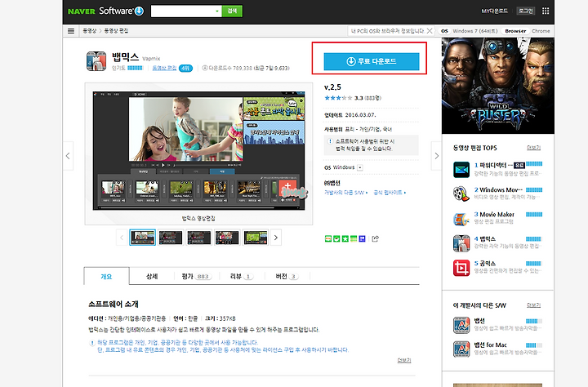Open the 3 Movie Maker title link
The image size is (588, 387).
point(494,214)
